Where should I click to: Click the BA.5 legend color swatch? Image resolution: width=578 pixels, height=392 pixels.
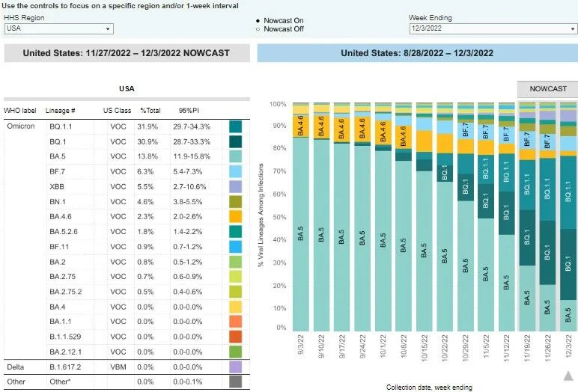click(236, 156)
